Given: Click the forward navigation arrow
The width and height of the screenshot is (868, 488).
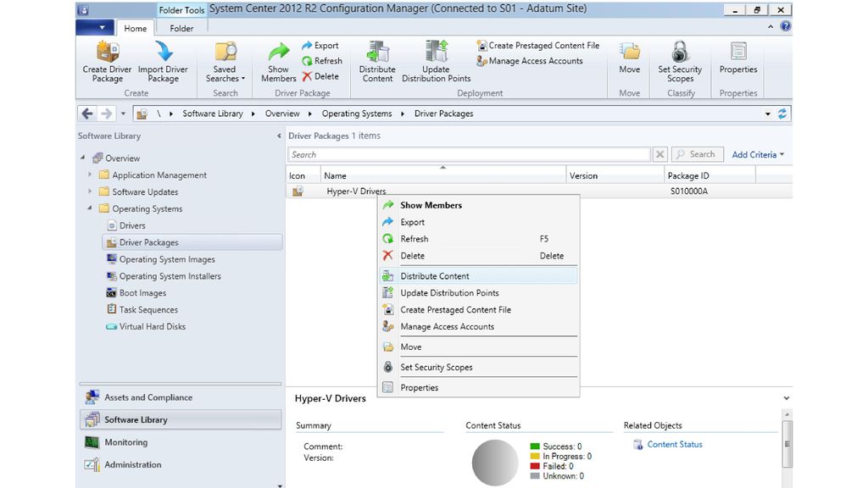Looking at the screenshot, I should (106, 114).
